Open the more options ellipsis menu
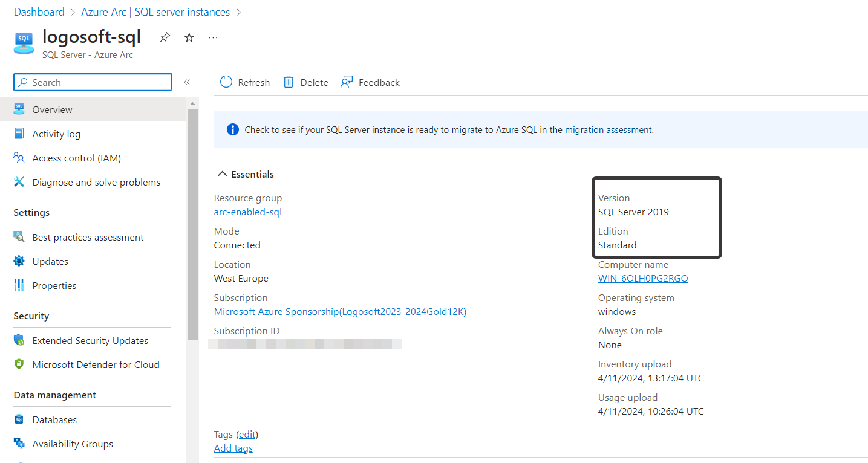Screen dimensions: 868x463 click(213, 37)
